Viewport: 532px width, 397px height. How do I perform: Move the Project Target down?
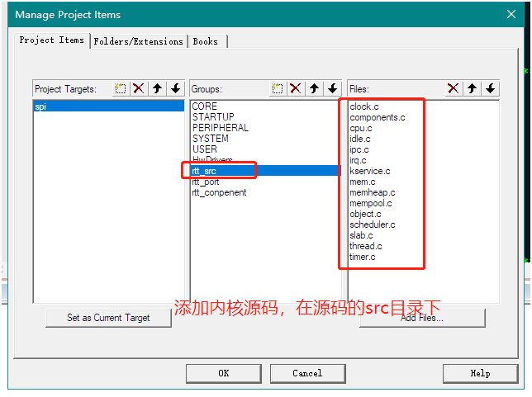pyautogui.click(x=176, y=89)
